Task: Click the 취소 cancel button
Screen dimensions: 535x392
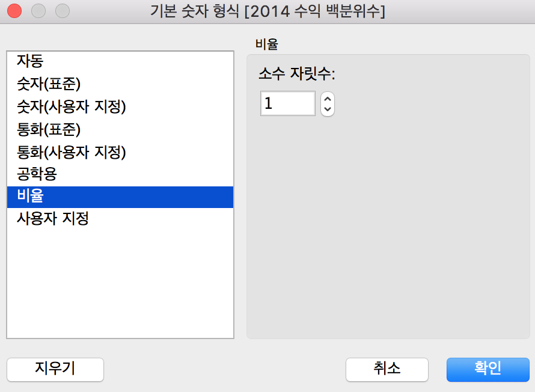Action: [x=387, y=370]
